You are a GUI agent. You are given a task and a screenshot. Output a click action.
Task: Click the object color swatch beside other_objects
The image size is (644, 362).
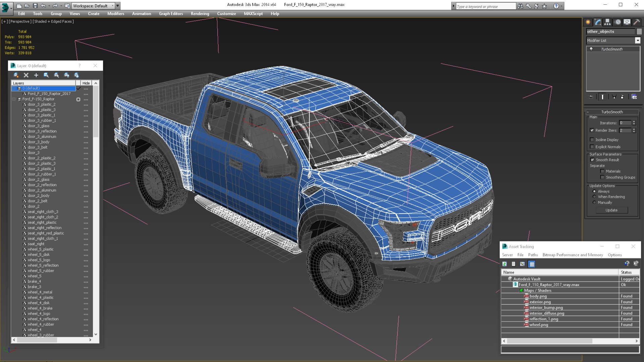coord(639,31)
